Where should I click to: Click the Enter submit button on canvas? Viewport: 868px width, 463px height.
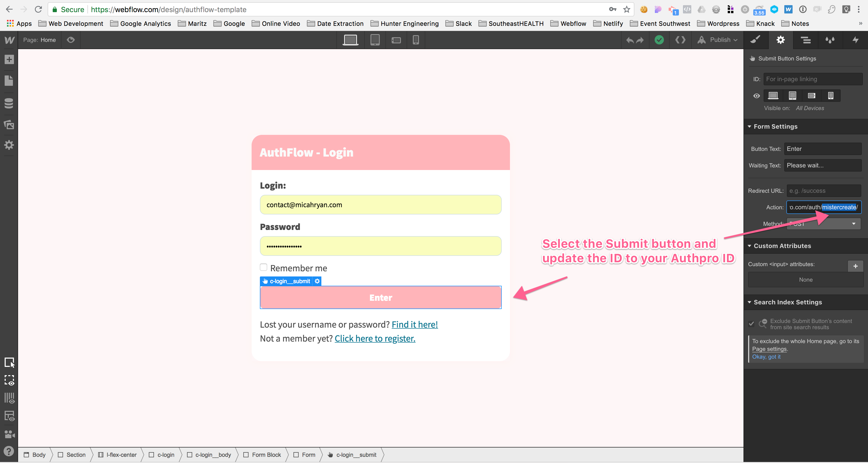(x=381, y=298)
